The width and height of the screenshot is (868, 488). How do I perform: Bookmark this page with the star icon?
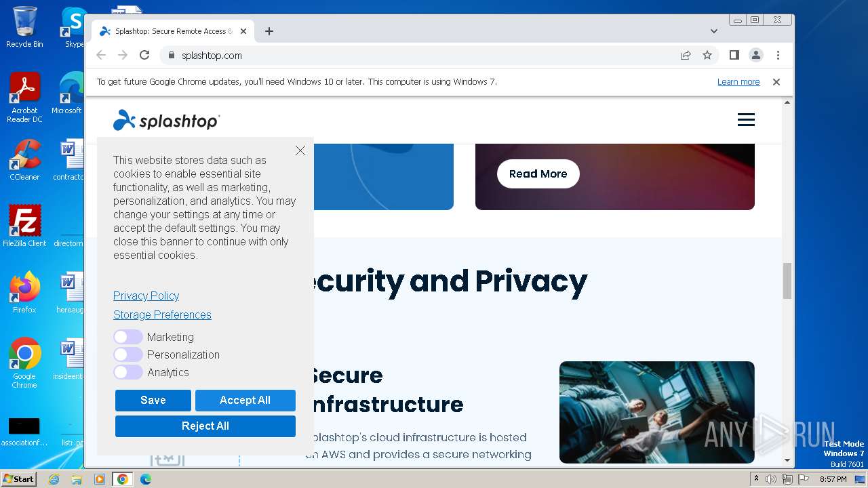click(707, 56)
